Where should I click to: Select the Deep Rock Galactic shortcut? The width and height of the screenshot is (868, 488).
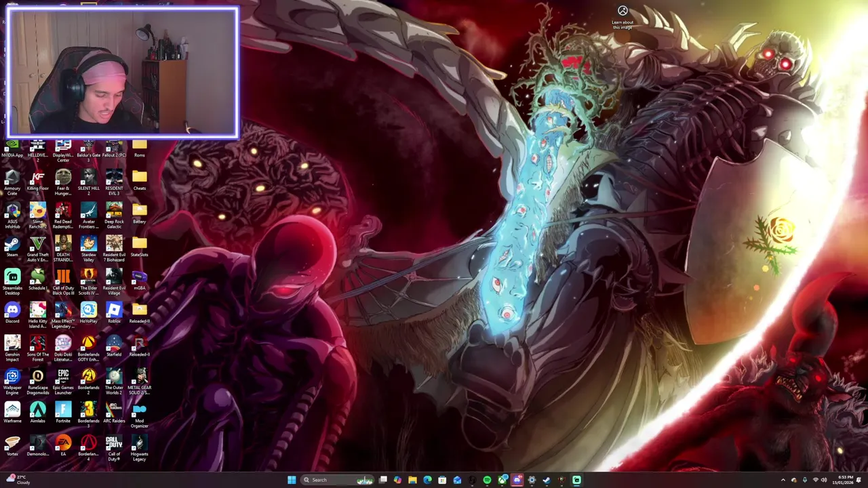click(x=114, y=216)
